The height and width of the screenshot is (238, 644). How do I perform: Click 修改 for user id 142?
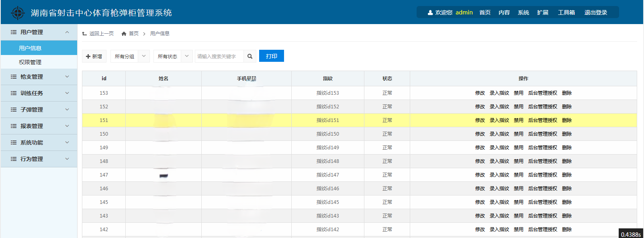click(480, 229)
